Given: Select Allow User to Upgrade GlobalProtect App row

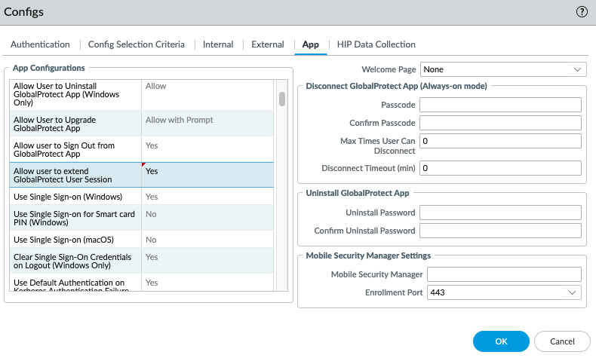Looking at the screenshot, I should [x=75, y=124].
